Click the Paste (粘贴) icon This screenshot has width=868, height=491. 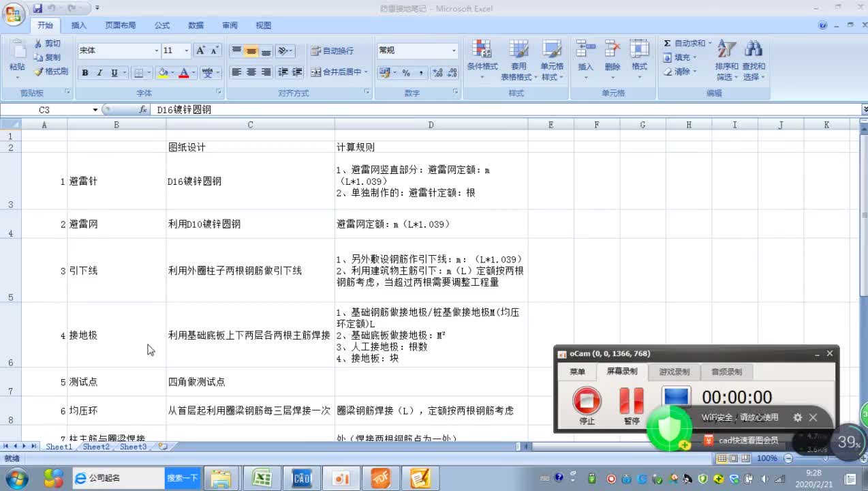[17, 51]
